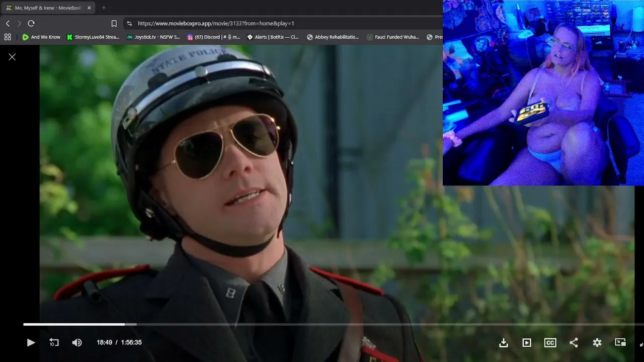Share the movie with the share icon
Screen dimensions: 644x362
[x=574, y=342]
